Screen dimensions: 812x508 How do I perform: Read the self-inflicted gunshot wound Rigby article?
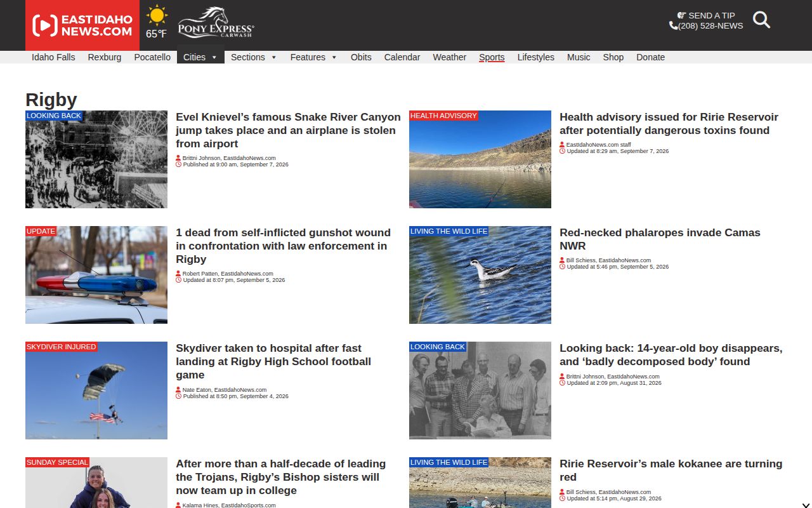click(283, 246)
